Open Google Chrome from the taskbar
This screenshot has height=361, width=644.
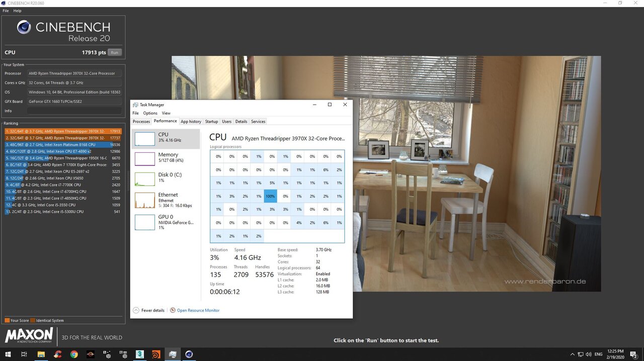point(74,354)
